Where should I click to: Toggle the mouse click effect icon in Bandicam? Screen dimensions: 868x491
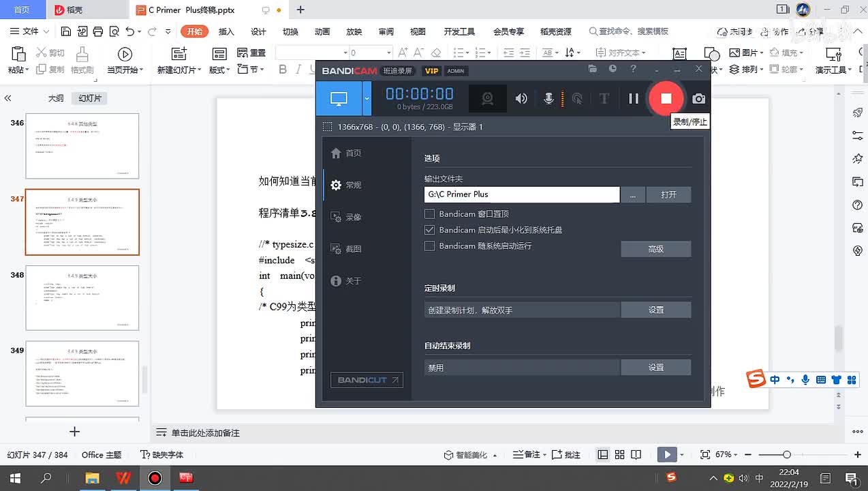[x=577, y=99]
